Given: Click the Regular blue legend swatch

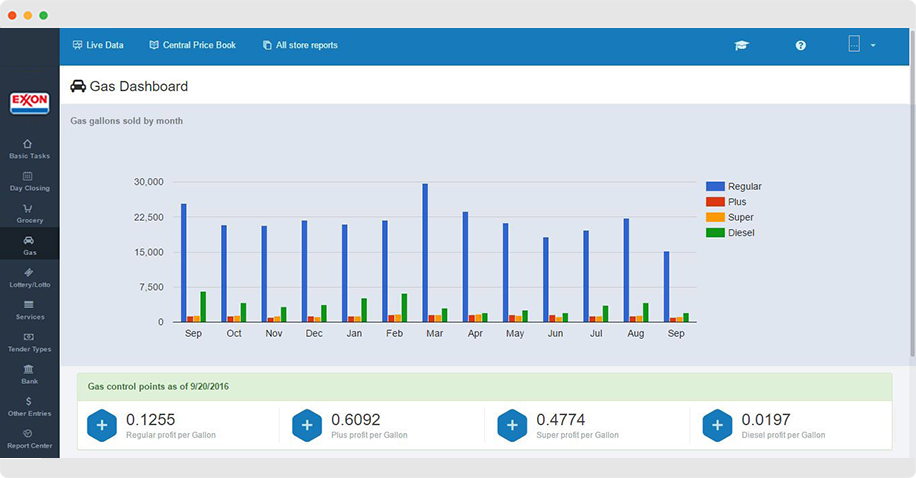Looking at the screenshot, I should [x=715, y=187].
